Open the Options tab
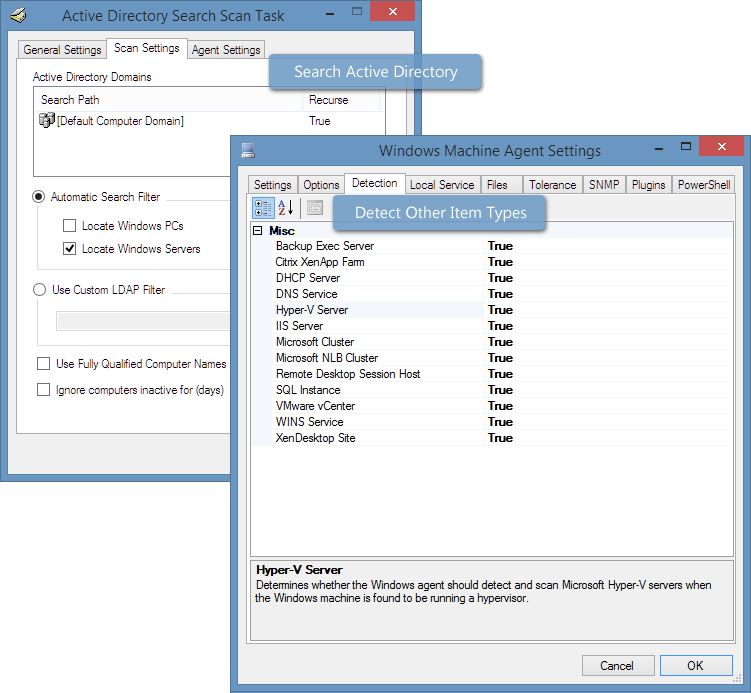 pyautogui.click(x=321, y=185)
